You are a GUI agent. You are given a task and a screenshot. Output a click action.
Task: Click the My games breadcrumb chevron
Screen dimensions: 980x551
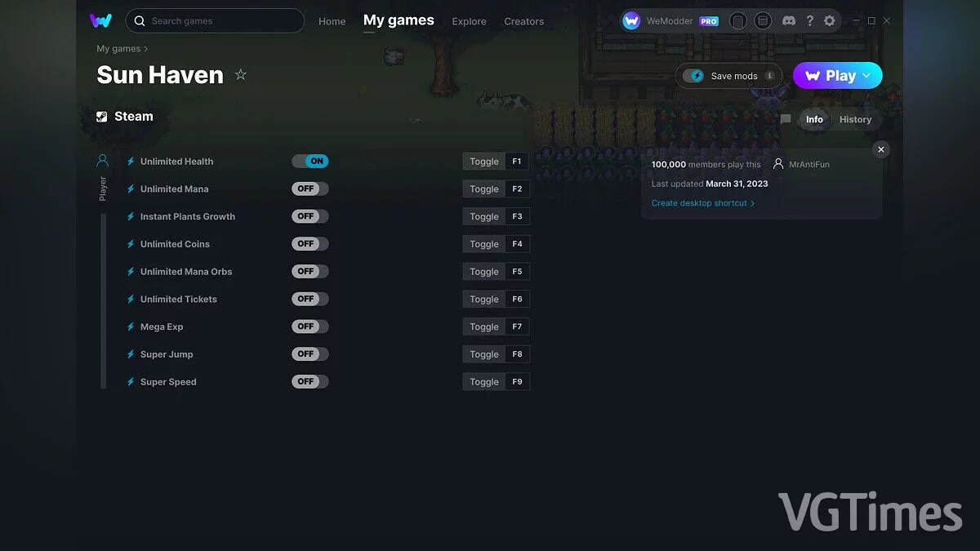point(145,49)
